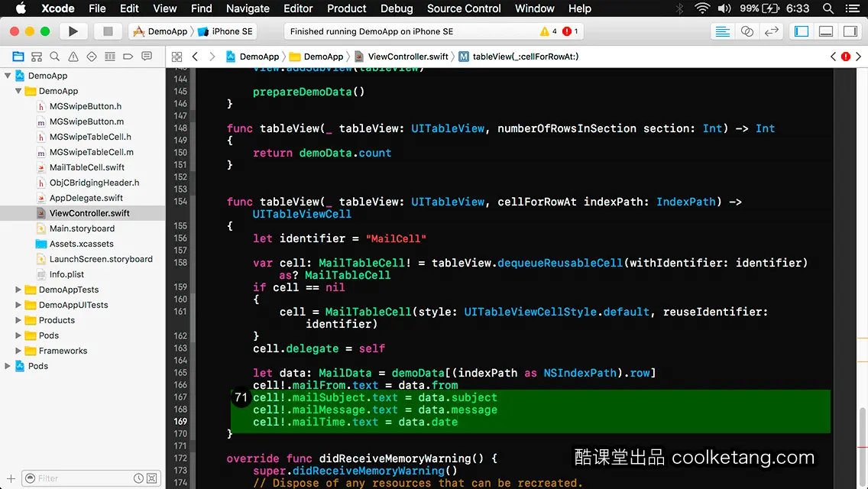Open related items grid menu
The image size is (868, 489).
pyautogui.click(x=177, y=57)
